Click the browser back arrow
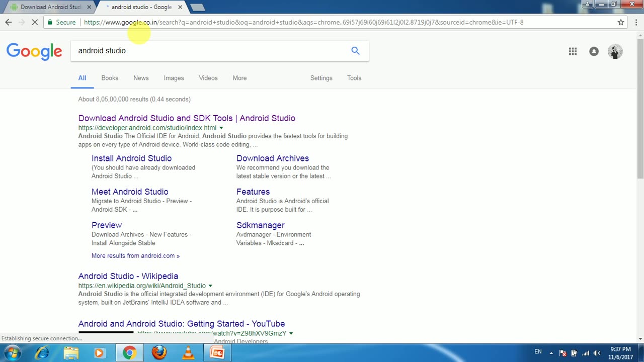 9,22
